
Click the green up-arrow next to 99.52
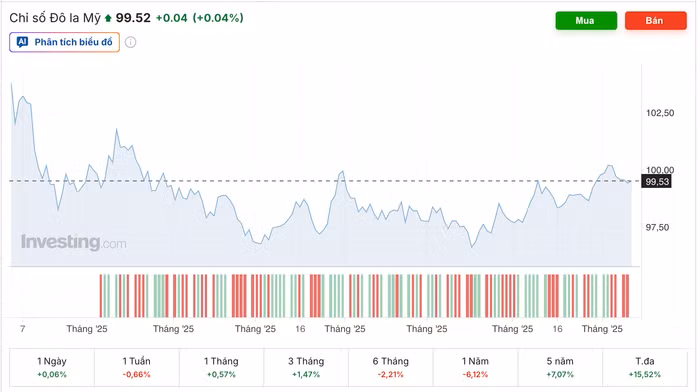pos(108,18)
